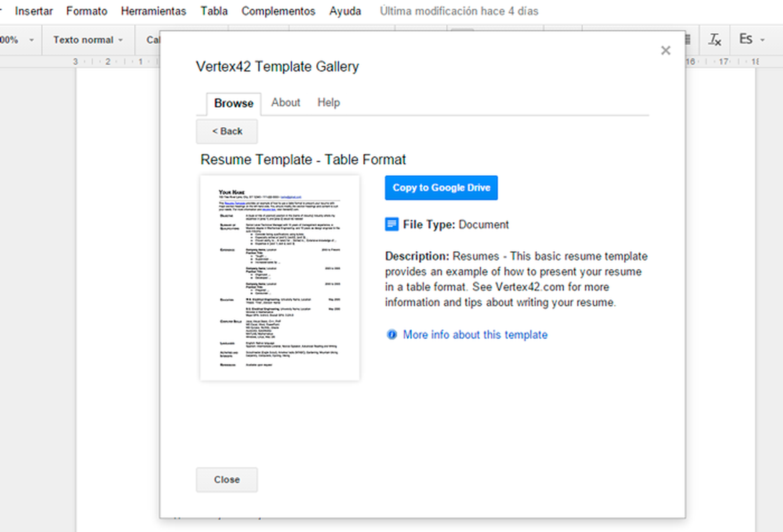The height and width of the screenshot is (532, 783).
Task: Expand the Texto normal style dropdown
Action: pyautogui.click(x=88, y=40)
